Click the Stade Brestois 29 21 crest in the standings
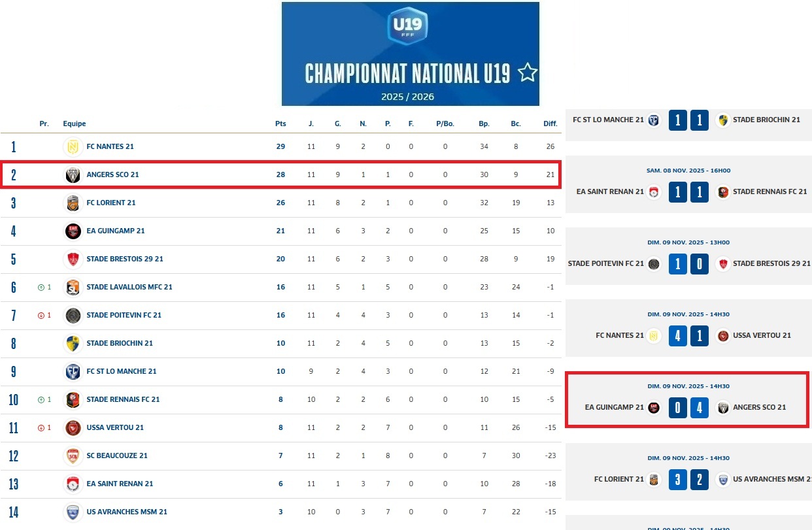The width and height of the screenshot is (812, 530). point(73,259)
